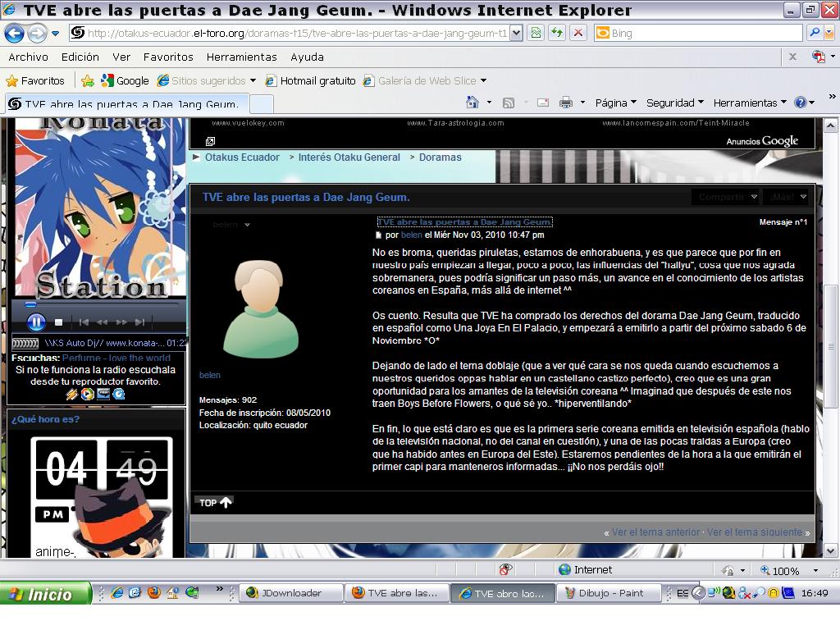Expand Galería de Web Slice dropdown
The image size is (840, 630).
click(483, 81)
